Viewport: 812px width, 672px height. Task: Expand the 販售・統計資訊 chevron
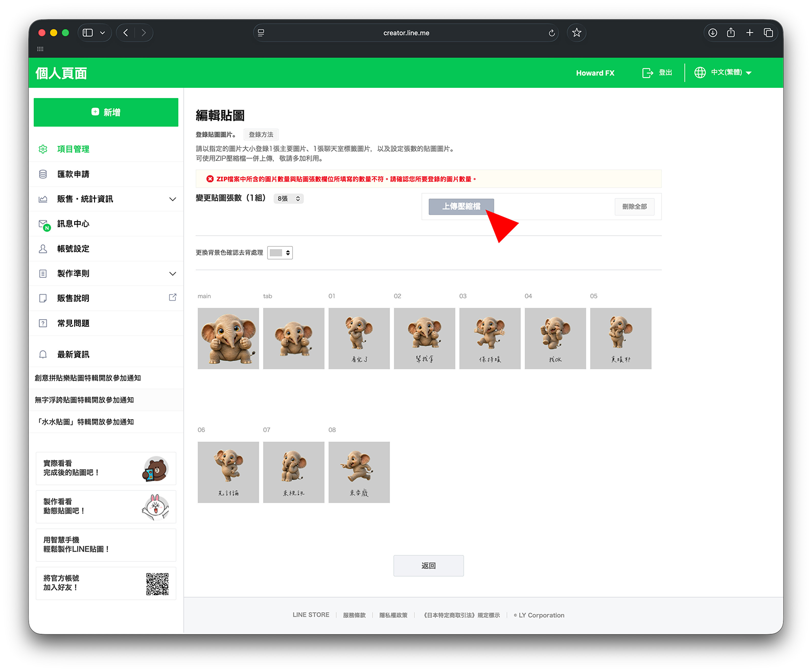coord(173,199)
